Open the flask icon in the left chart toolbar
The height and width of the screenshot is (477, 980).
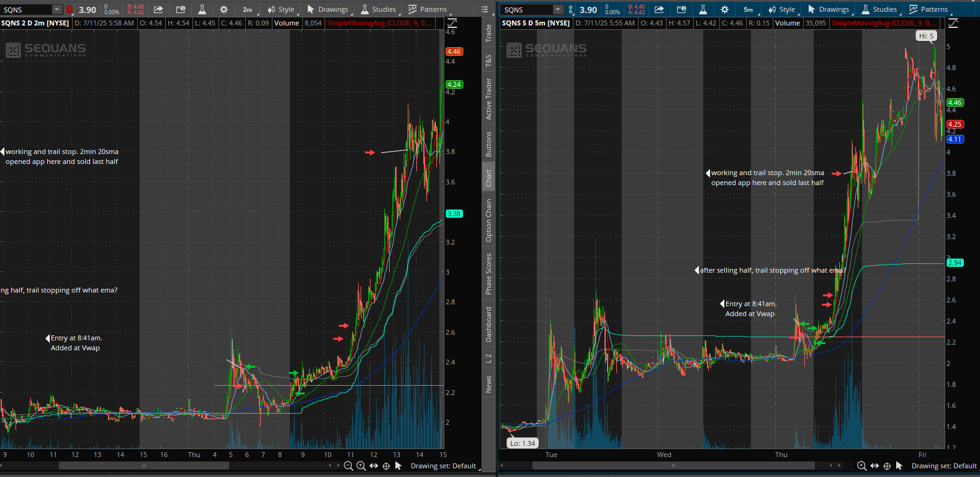(202, 9)
